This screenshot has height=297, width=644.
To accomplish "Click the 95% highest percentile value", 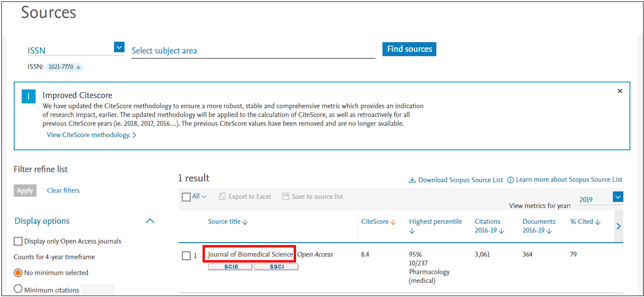I will tap(415, 255).
